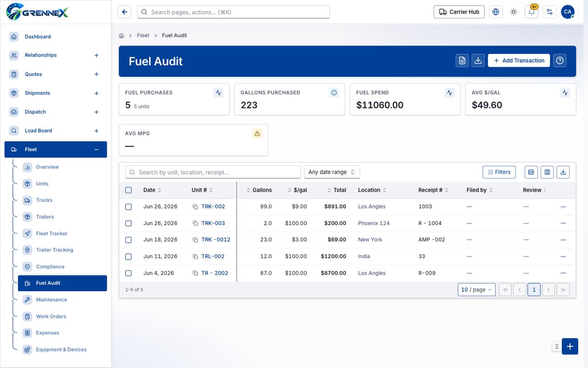
Task: Open Maintenance in sidebar
Action: tap(51, 299)
